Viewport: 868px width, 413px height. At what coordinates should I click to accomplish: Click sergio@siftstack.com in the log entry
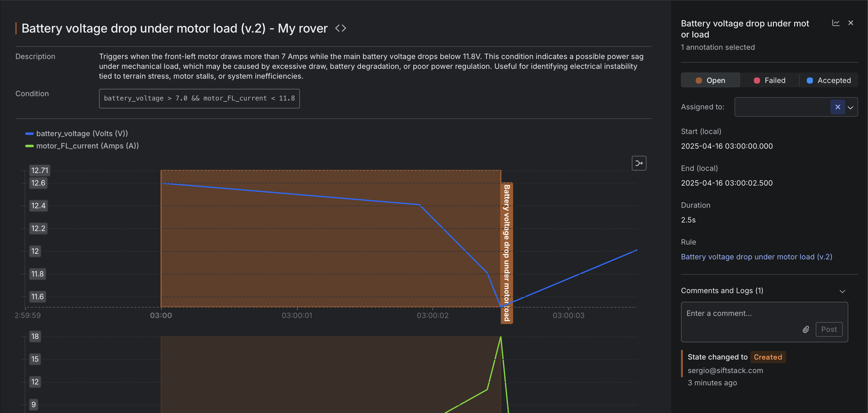pyautogui.click(x=725, y=371)
